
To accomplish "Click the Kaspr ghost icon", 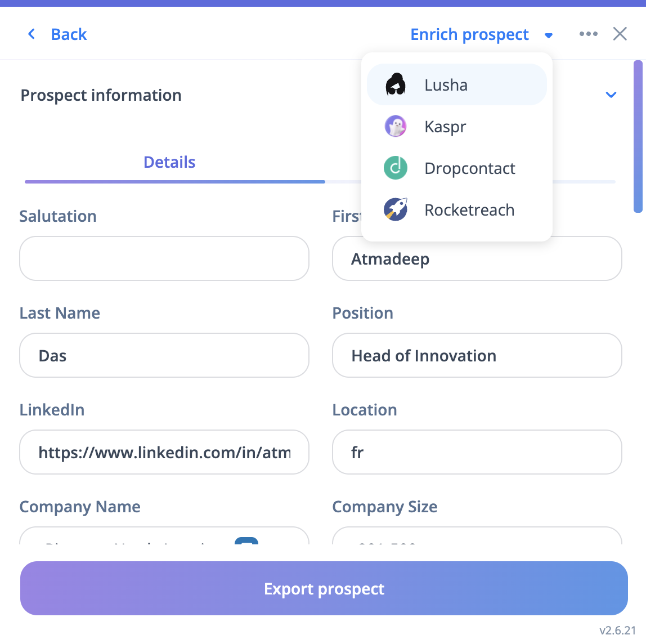I will tap(396, 127).
